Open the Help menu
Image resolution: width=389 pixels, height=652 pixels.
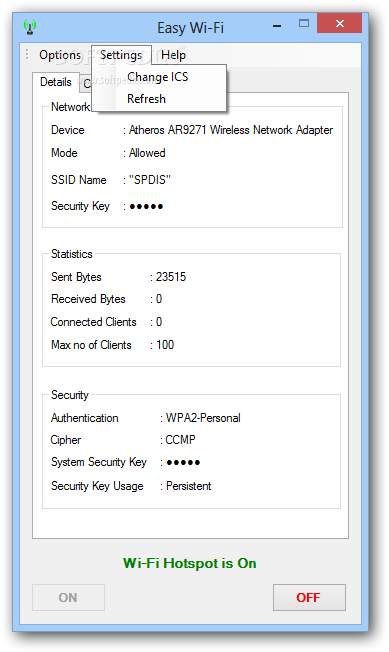point(173,55)
